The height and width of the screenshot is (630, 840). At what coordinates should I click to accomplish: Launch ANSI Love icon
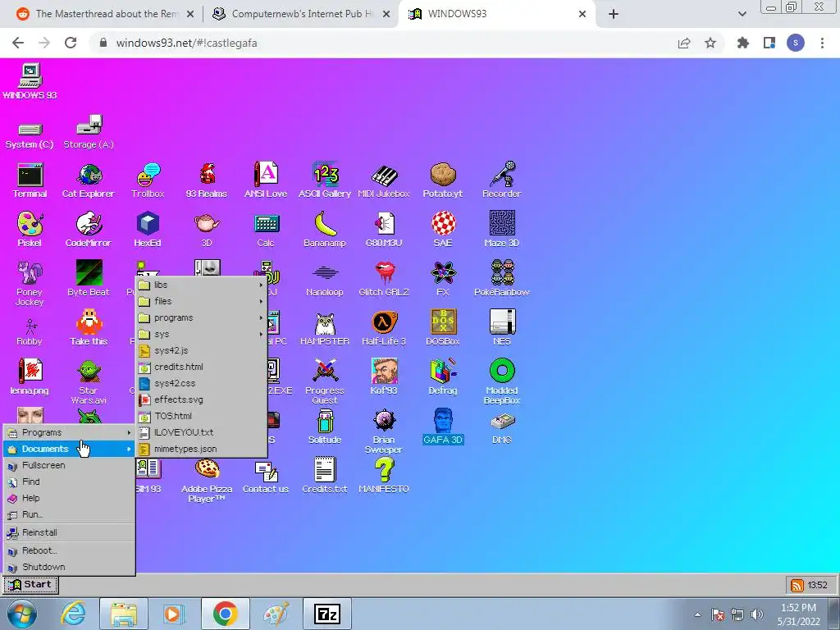266,180
